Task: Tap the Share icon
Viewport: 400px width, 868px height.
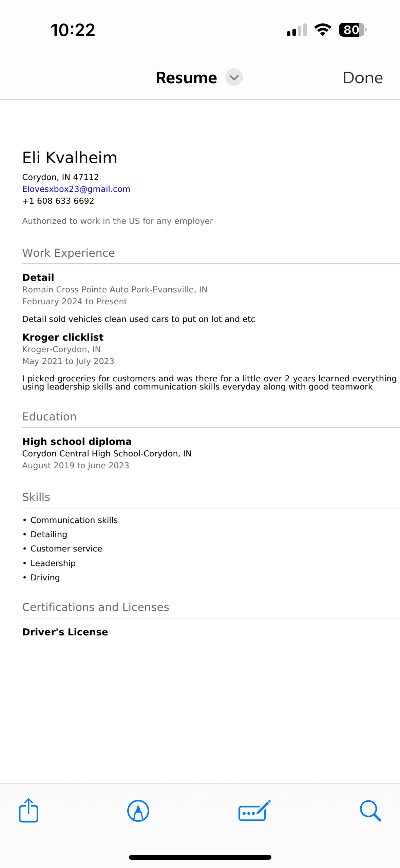Action: tap(28, 810)
